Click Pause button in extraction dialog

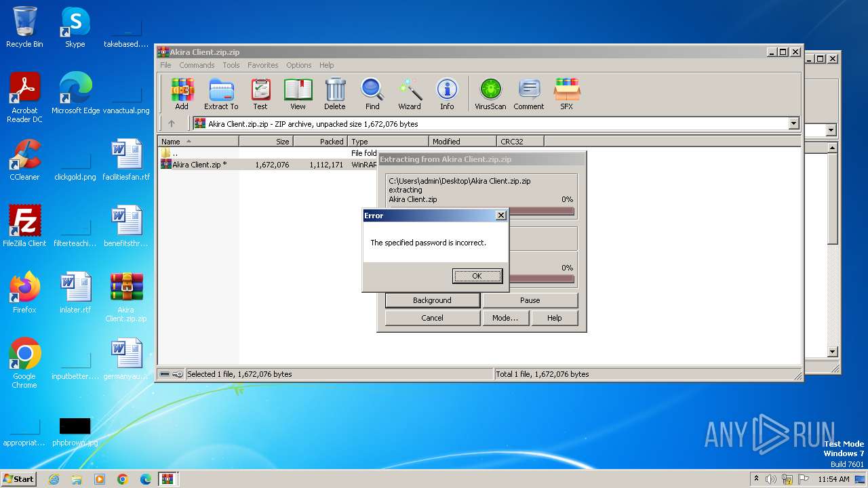coord(530,300)
